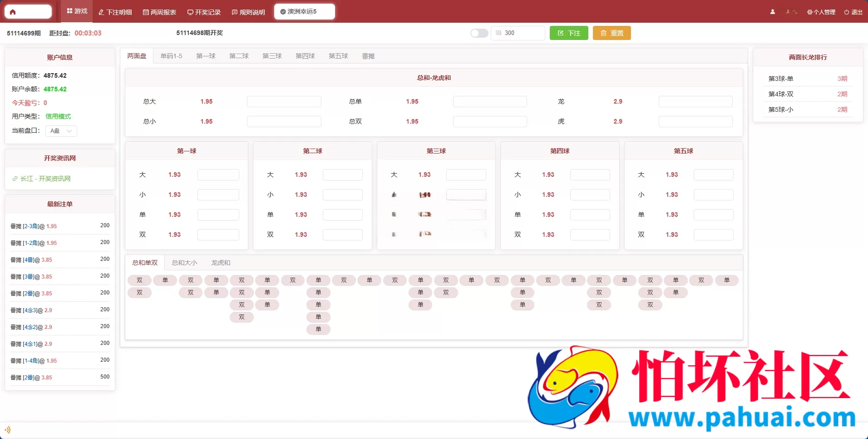Select the 澳洲幸运5 game selector
Viewport: 868px width, 439px height.
coord(304,11)
